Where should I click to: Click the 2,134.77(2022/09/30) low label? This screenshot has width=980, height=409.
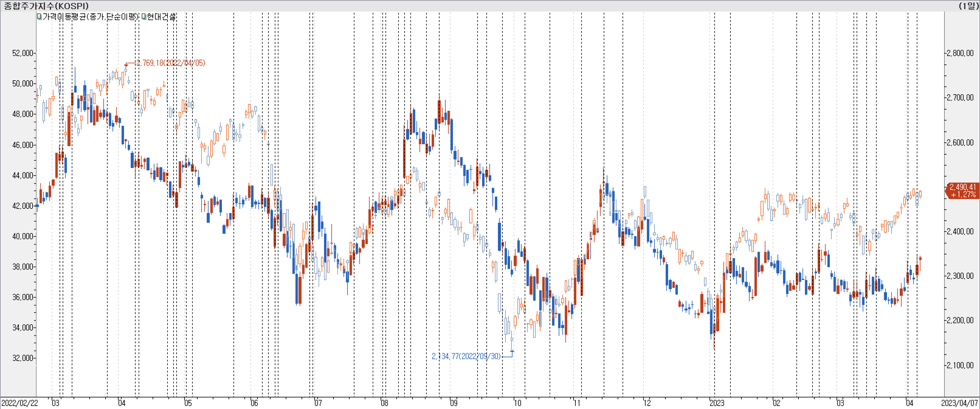pyautogui.click(x=466, y=356)
